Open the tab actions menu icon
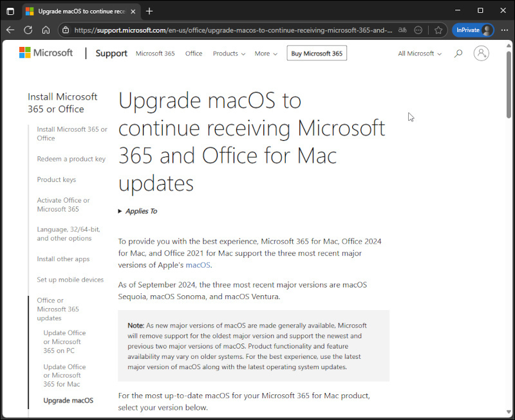515x420 pixels. click(x=10, y=11)
